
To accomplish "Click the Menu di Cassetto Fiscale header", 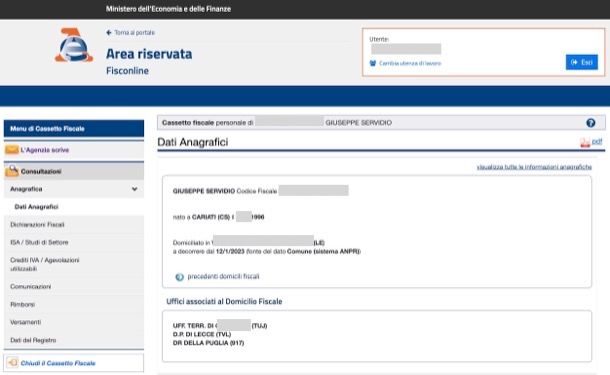I will [x=74, y=129].
